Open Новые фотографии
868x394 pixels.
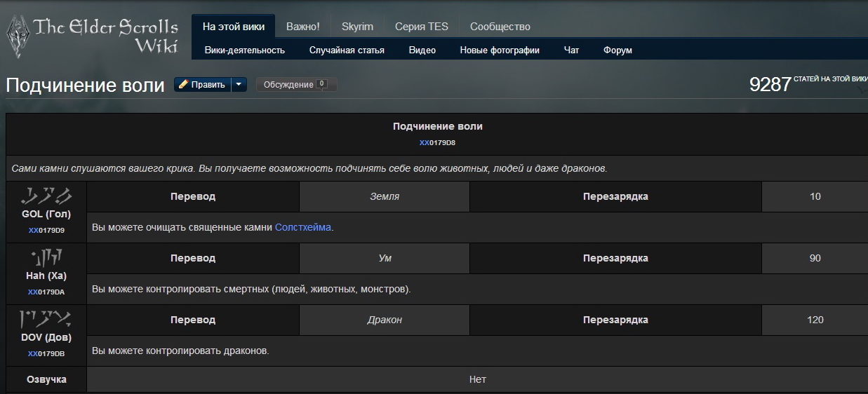(x=500, y=50)
